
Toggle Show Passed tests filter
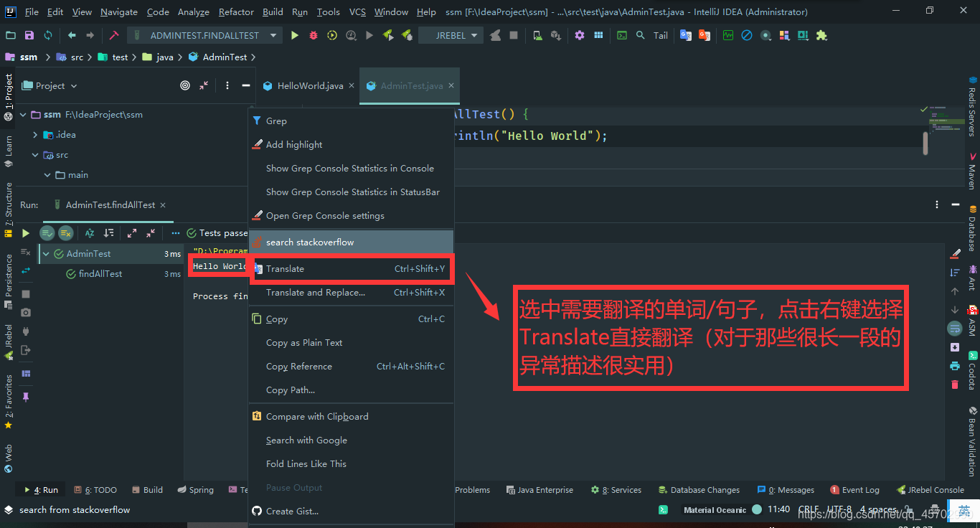(x=47, y=233)
